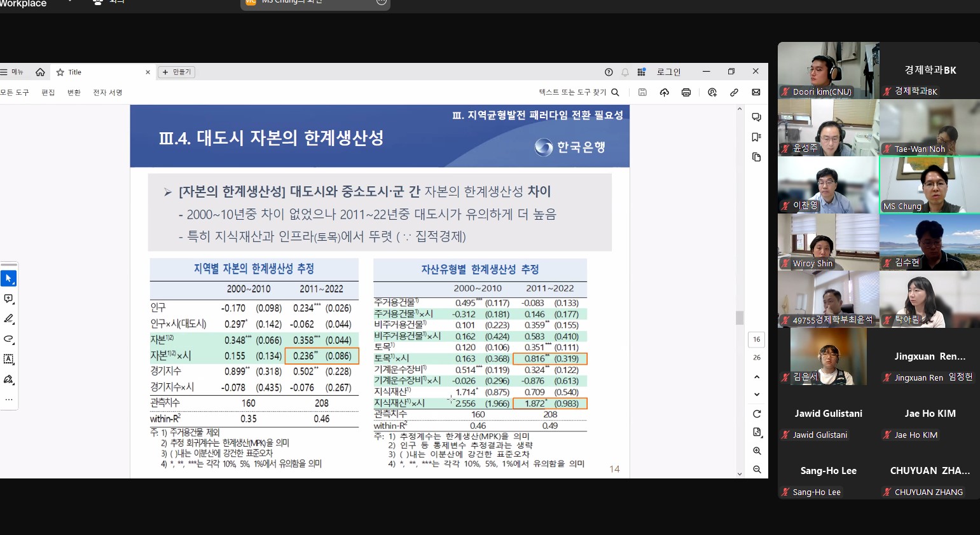
Task: Go to next page with down chevron
Action: coord(757,394)
